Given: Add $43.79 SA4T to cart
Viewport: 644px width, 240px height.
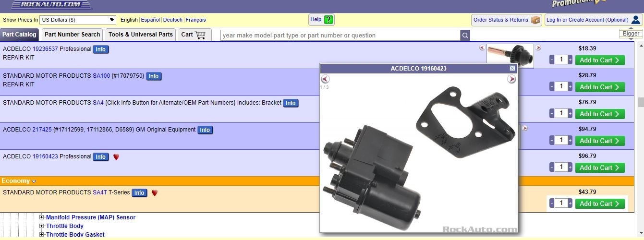Looking at the screenshot, I should point(600,204).
